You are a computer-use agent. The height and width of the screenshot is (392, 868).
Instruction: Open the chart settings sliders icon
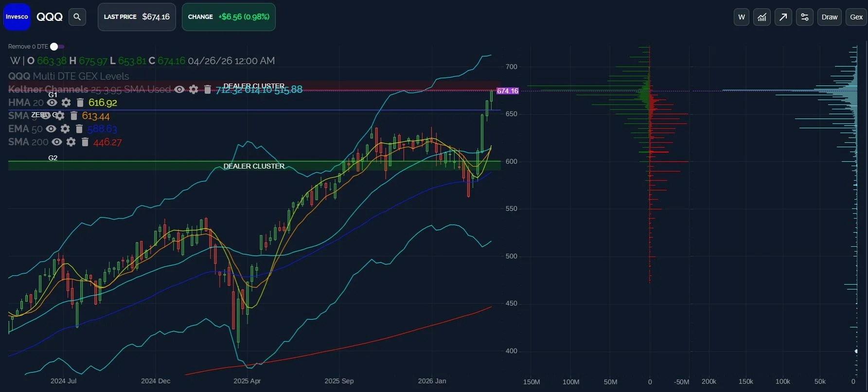tap(805, 17)
